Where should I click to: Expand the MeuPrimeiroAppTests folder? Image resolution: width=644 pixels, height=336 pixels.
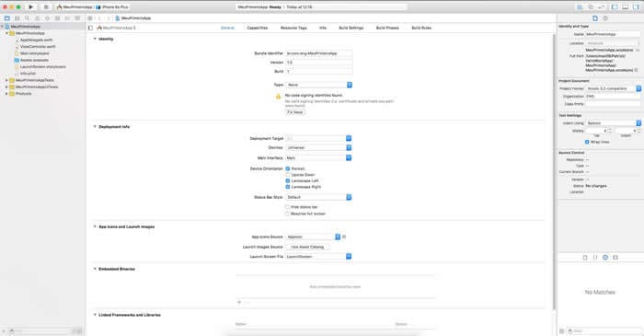[6, 80]
